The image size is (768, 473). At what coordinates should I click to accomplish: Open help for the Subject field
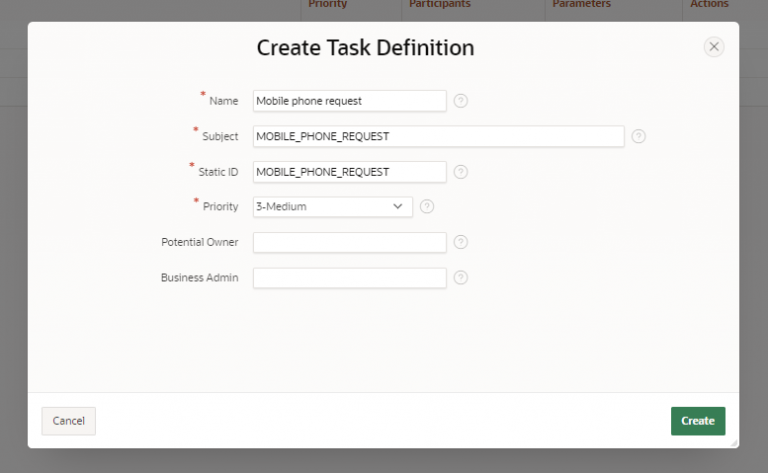[x=638, y=136]
